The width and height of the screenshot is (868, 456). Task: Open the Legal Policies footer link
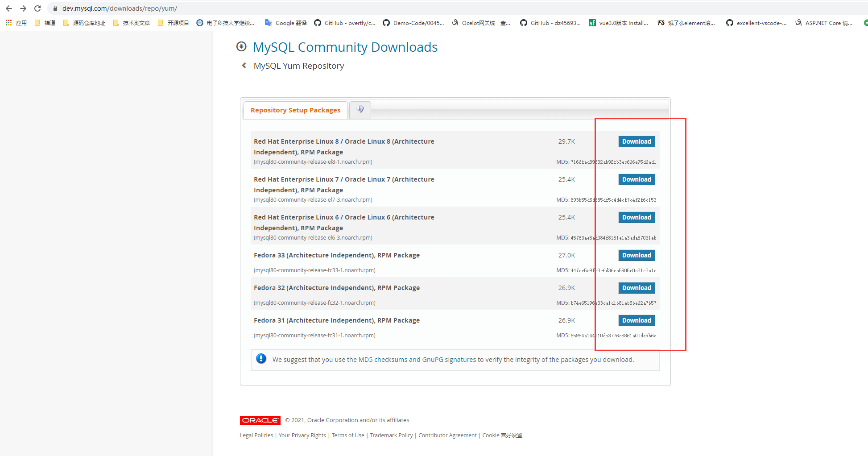256,435
